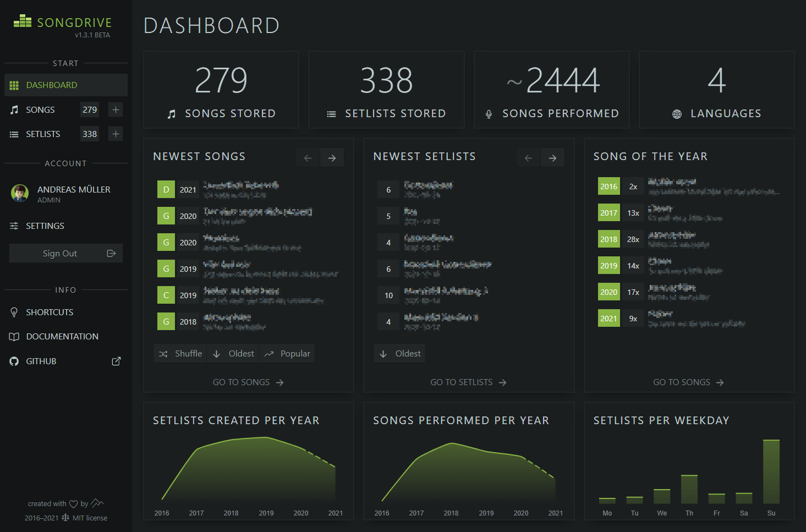Click the heart icon in footer
This screenshot has width=806, height=532.
click(x=73, y=504)
